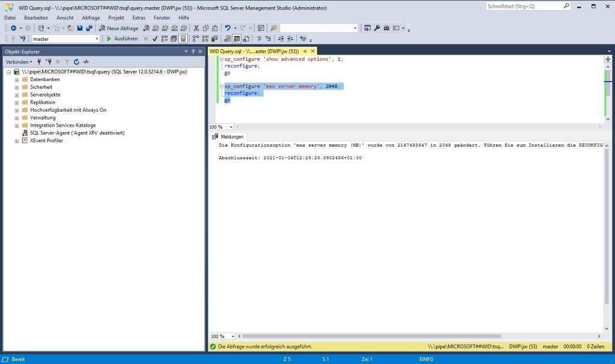
Task: Open the editor zoom level selector
Action: [x=220, y=127]
